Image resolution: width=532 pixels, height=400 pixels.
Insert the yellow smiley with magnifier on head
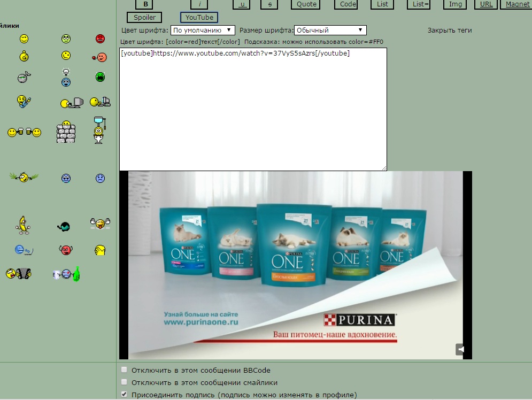tap(24, 56)
